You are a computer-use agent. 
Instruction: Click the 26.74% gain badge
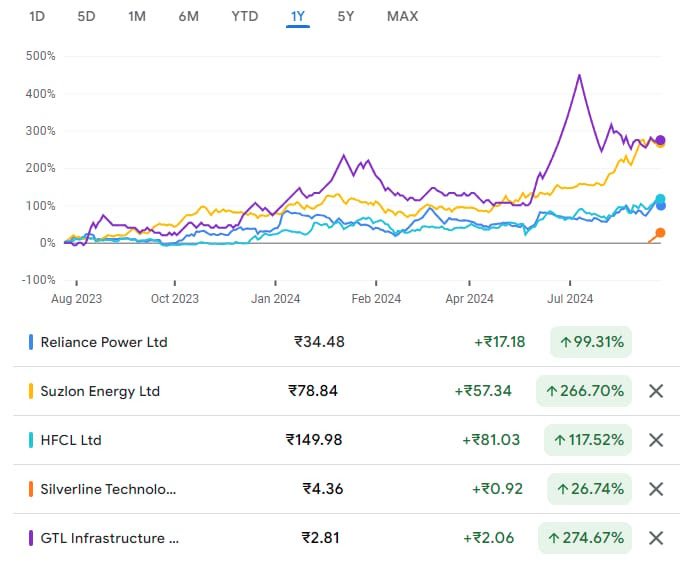pos(589,489)
